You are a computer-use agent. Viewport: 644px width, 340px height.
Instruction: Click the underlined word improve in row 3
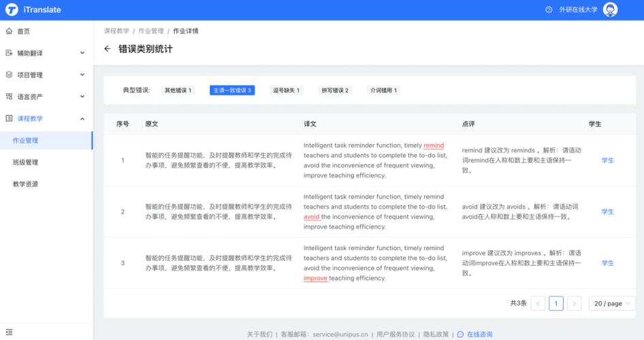tap(315, 278)
